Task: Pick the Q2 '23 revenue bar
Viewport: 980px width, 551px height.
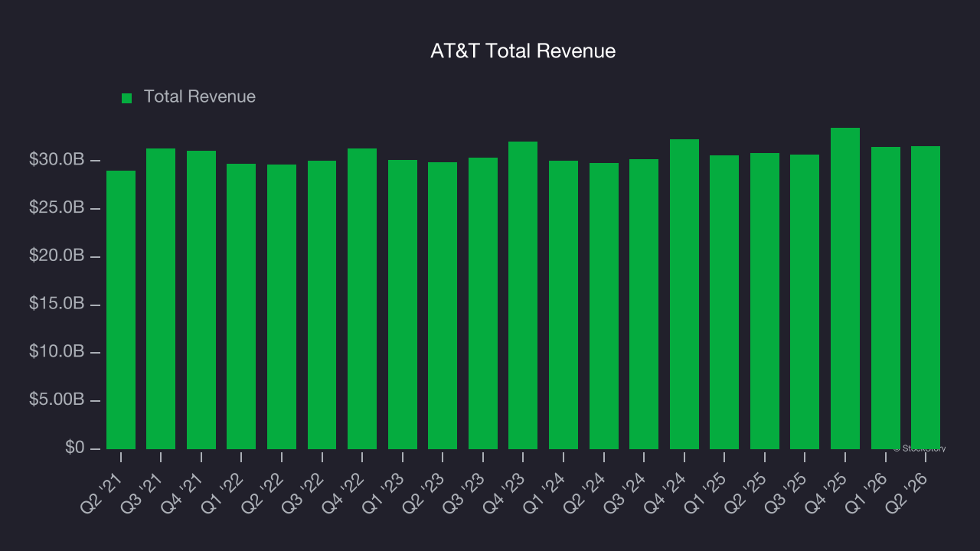Action: (443, 305)
